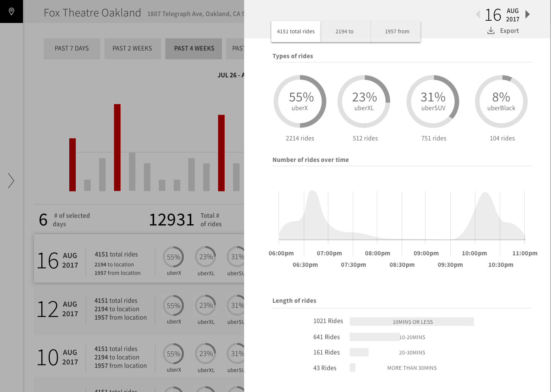
Task: Click the MORE THAN 30MINS bar
Action: pos(352,367)
